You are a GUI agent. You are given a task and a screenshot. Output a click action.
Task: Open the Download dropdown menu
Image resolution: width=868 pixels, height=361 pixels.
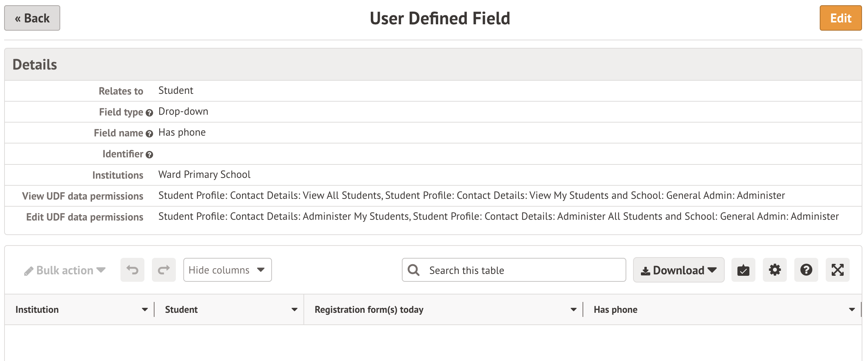pos(678,270)
